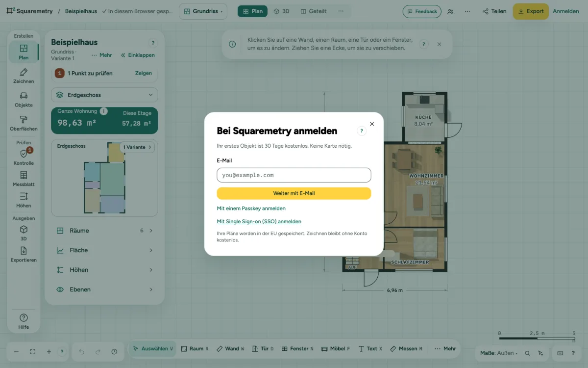The image size is (588, 368).
Task: Zoom in with the plus button
Action: 49,352
